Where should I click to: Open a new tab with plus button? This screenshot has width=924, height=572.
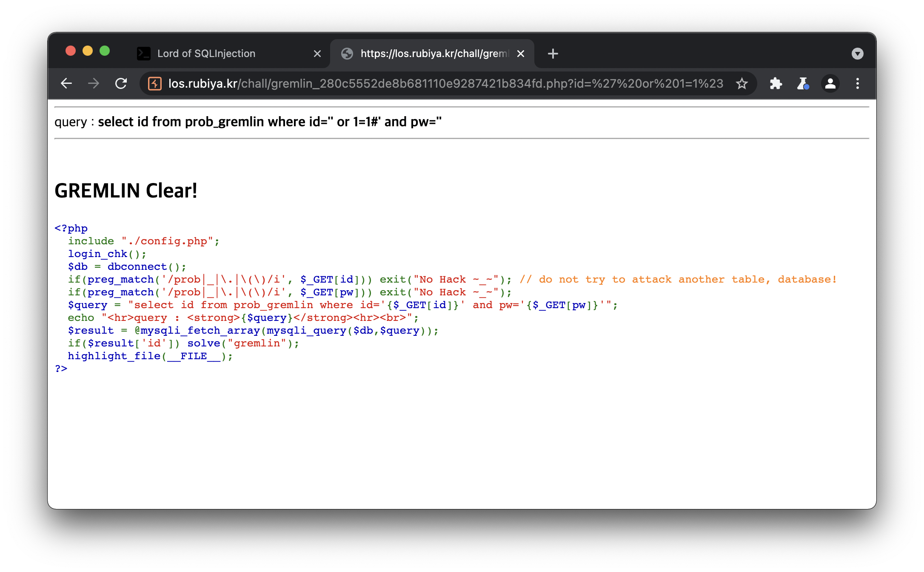(553, 54)
